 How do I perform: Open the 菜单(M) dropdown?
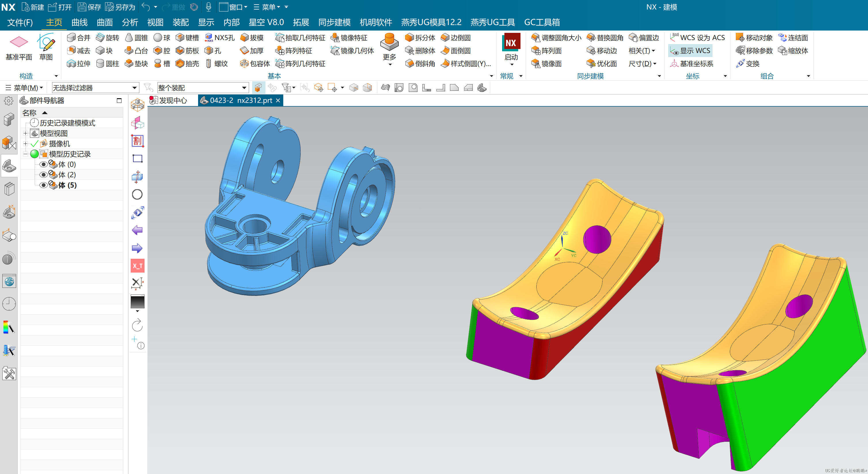coord(24,88)
